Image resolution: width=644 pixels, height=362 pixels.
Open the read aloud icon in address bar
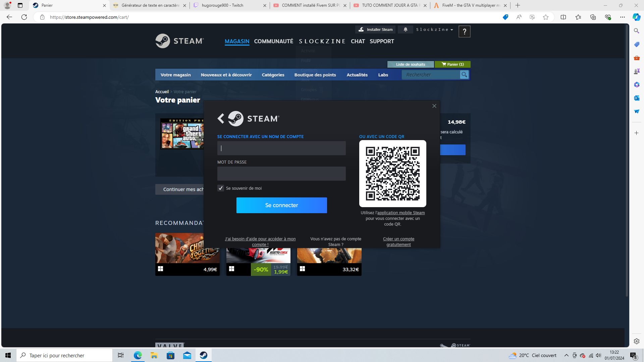[x=519, y=17]
